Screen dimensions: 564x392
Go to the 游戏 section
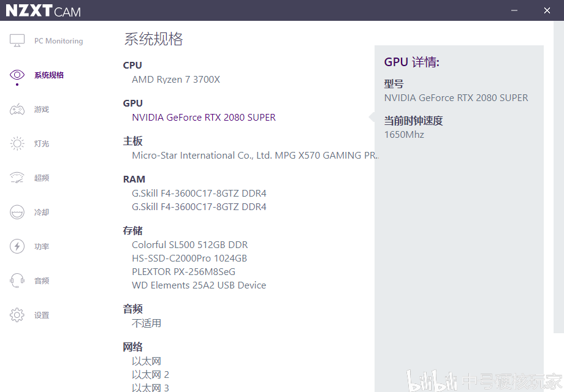coord(42,109)
